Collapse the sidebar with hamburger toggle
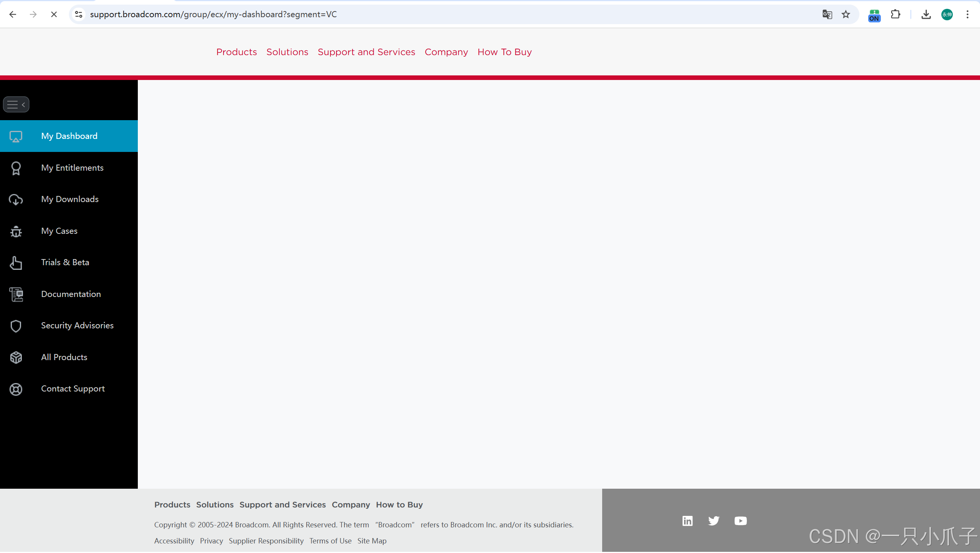Image resolution: width=980 pixels, height=553 pixels. [x=16, y=104]
